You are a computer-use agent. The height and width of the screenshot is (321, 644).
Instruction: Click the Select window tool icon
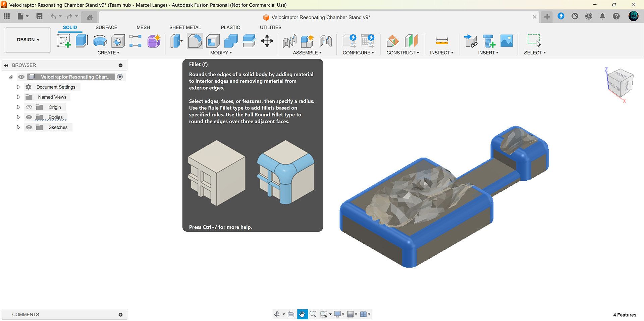point(534,41)
